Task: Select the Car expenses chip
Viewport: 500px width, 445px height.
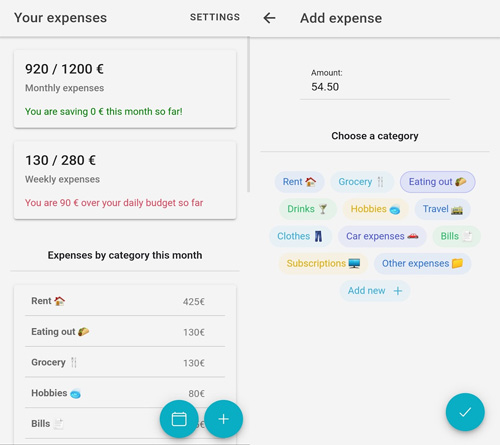Action: [x=382, y=236]
